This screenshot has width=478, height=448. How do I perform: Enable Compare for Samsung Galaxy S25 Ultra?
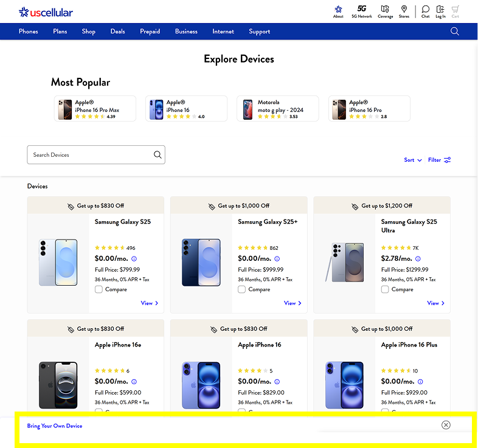click(x=385, y=289)
